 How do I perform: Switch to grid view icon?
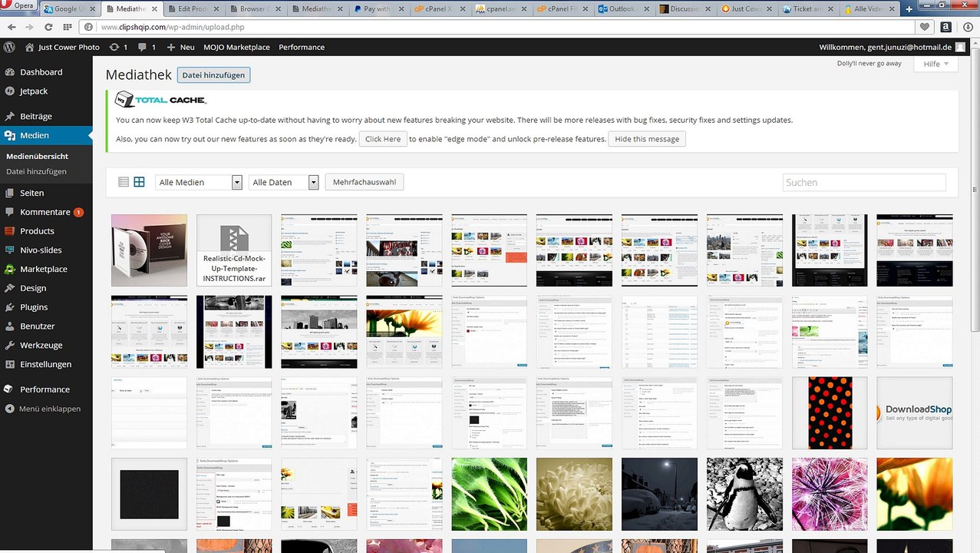[139, 182]
